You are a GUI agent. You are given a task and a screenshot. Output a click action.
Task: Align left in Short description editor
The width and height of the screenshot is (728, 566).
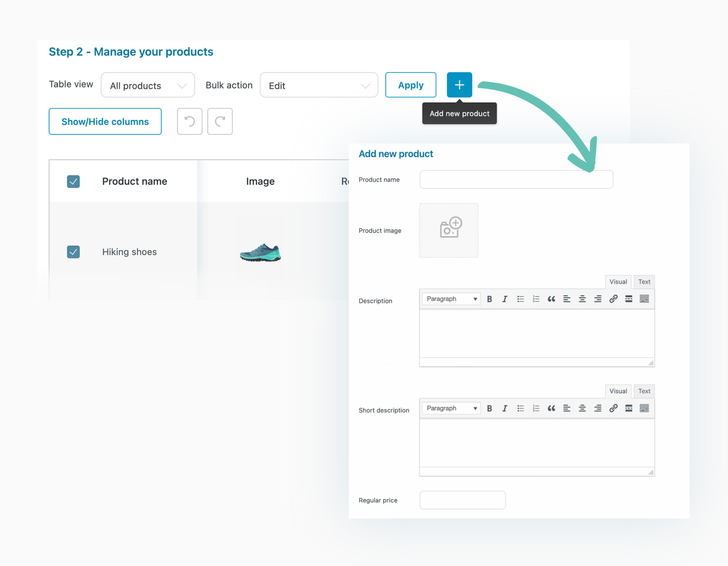(567, 408)
